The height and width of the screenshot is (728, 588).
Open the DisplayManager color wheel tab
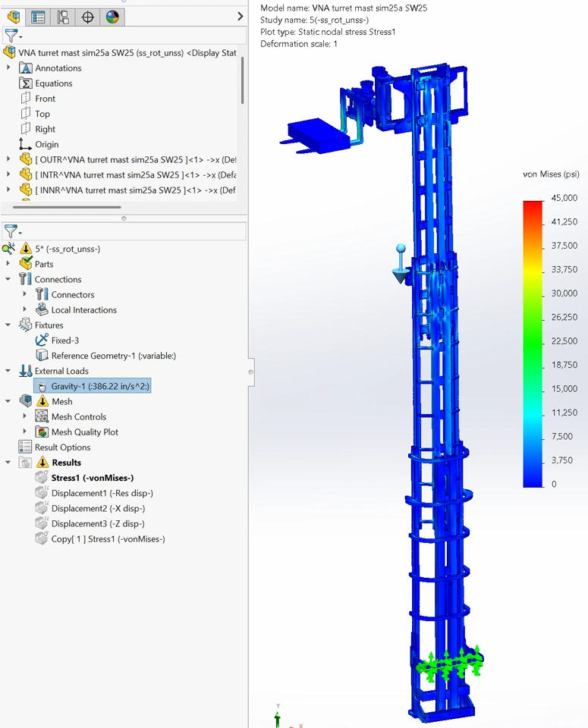[112, 17]
